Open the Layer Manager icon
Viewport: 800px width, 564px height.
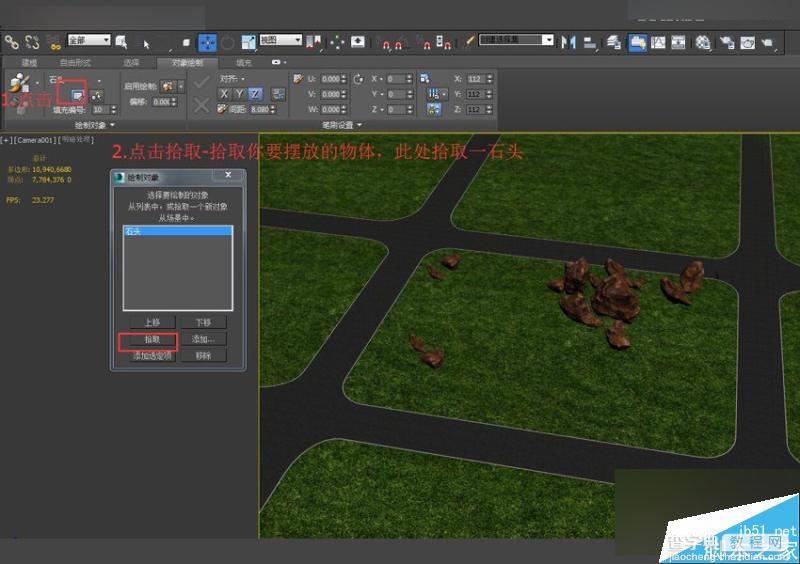613,42
